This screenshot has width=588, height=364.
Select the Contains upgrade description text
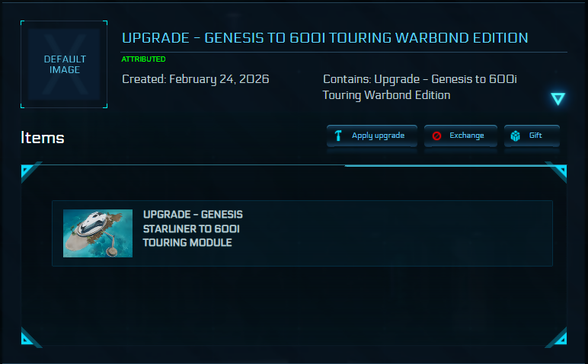click(420, 87)
